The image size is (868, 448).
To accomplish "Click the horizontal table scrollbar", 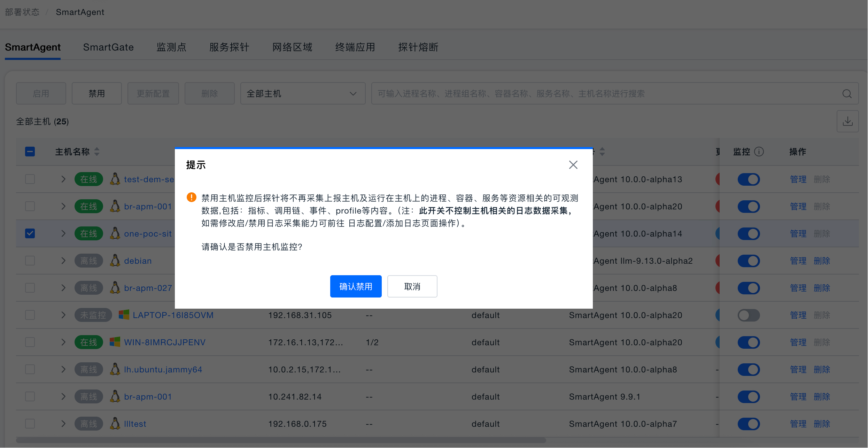I will coord(281,440).
